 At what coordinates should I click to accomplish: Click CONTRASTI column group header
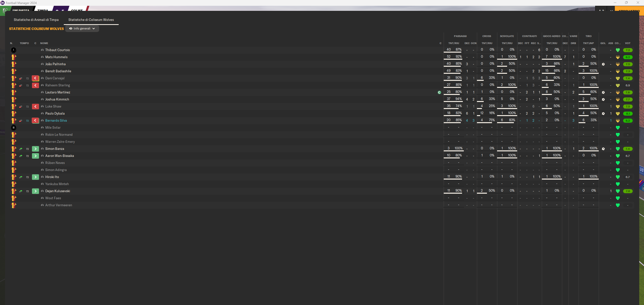pos(529,36)
